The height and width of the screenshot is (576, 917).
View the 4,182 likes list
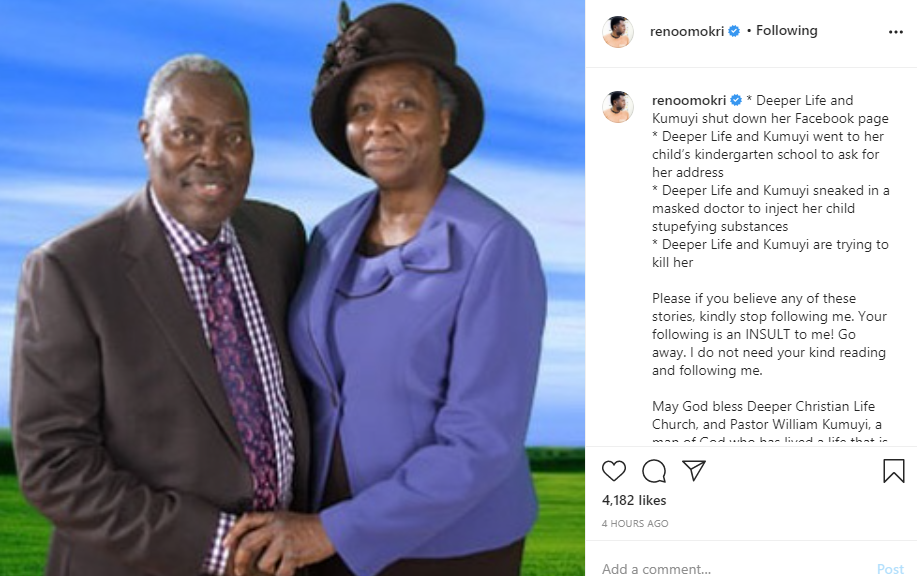634,501
